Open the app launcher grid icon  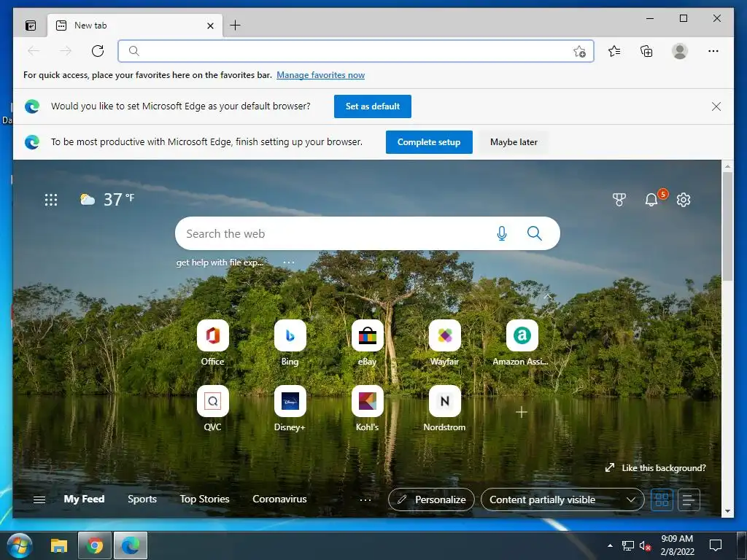tap(51, 200)
